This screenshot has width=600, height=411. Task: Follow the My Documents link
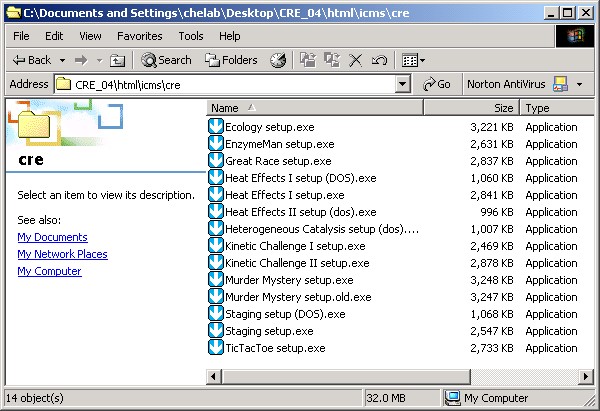click(x=52, y=237)
